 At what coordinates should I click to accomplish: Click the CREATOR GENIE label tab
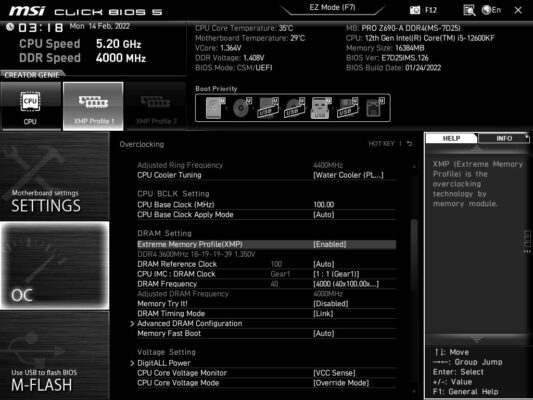point(32,75)
